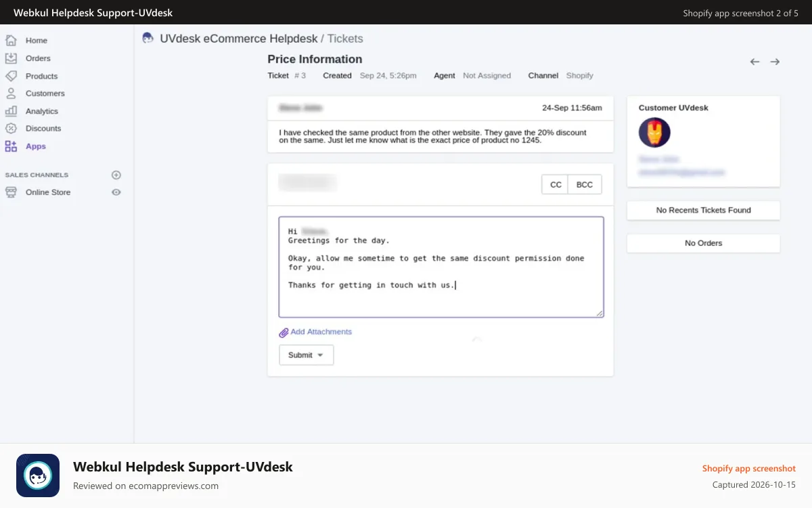Go to next ticket with right arrow
The width and height of the screenshot is (812, 508).
pos(775,62)
